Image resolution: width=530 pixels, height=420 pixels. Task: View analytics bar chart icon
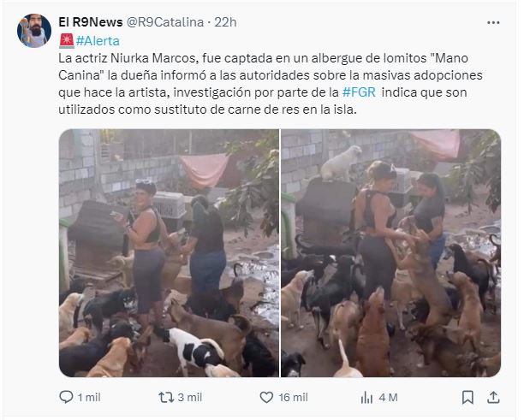pyautogui.click(x=366, y=398)
